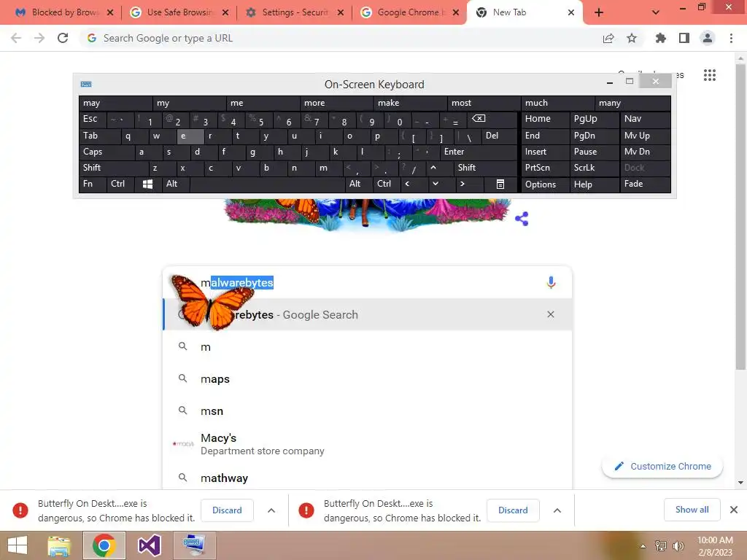Close the downloads bar
Viewport: 747px width, 560px height.
click(734, 510)
